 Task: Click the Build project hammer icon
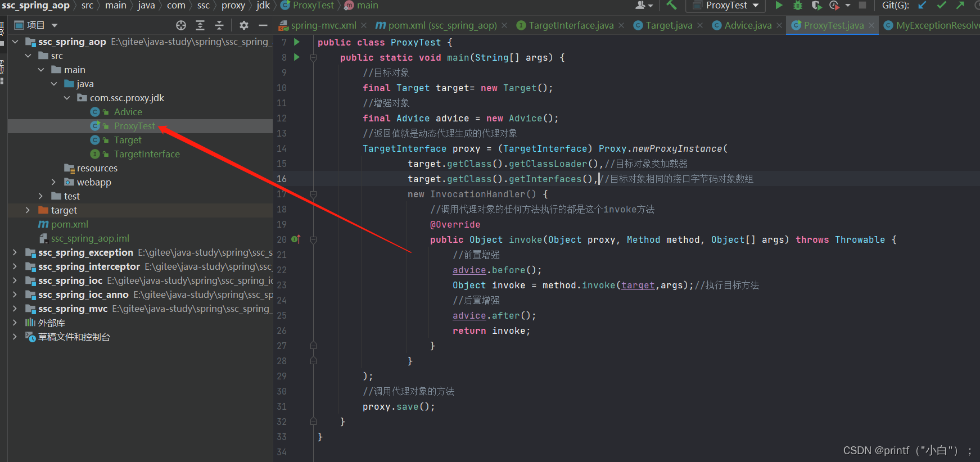pos(671,5)
